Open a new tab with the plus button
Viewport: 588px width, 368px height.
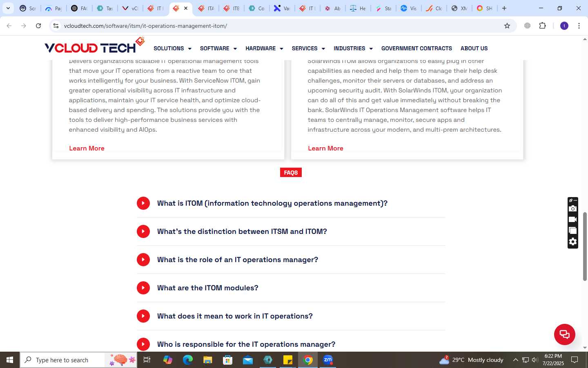(504, 8)
